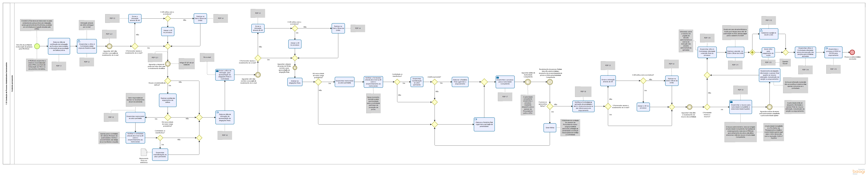Click annotation 'Setor responsável por auxiliar no levantamento'
Screen dimensions: 868x179
tap(135, 100)
